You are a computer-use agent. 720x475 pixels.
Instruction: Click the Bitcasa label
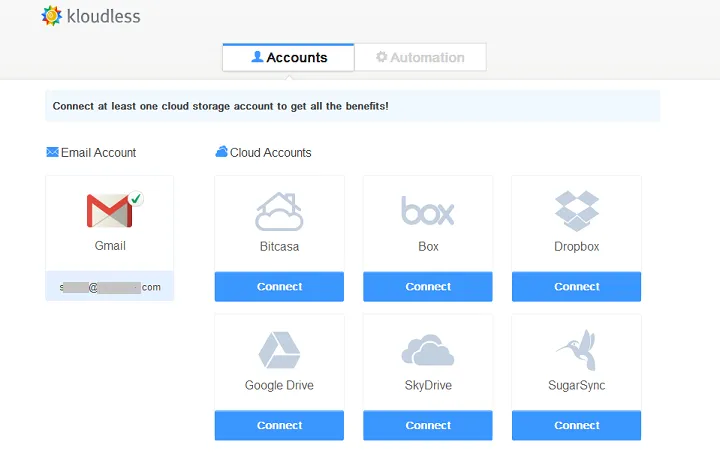279,247
